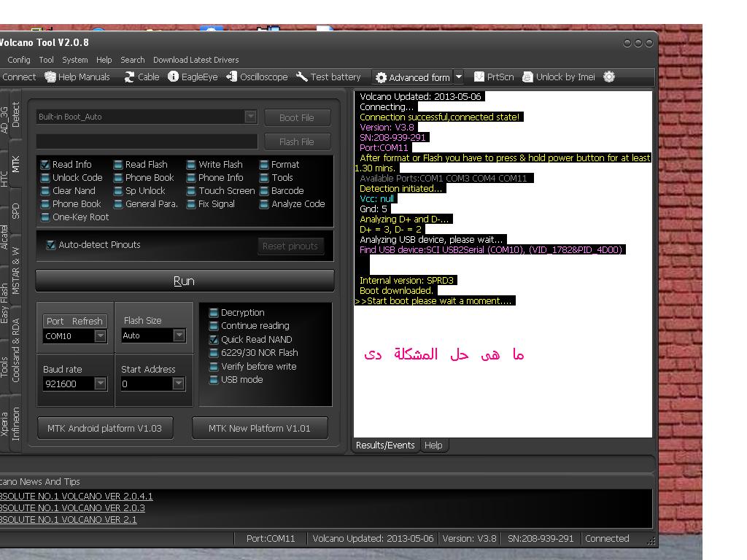Take screenshot with PrtScn icon
747x560 pixels.
click(479, 77)
